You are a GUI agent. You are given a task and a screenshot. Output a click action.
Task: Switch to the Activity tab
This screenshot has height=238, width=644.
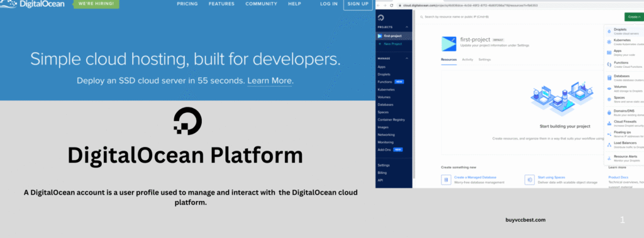point(467,60)
